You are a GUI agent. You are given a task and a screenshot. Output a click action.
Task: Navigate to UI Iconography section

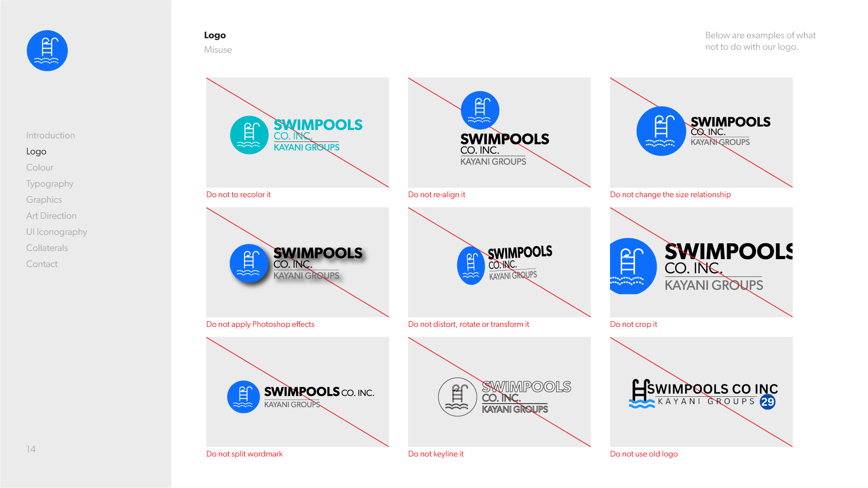[x=56, y=232]
